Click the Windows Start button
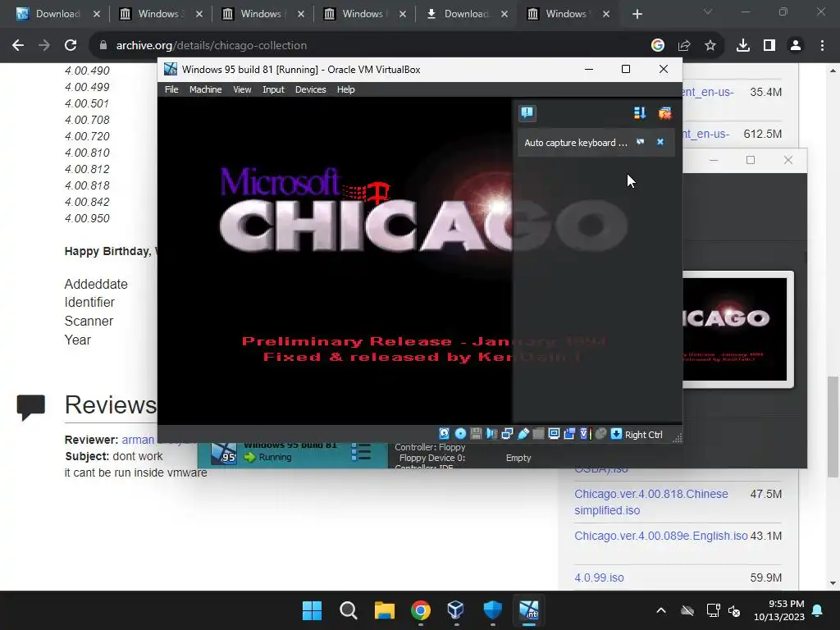 [x=313, y=610]
